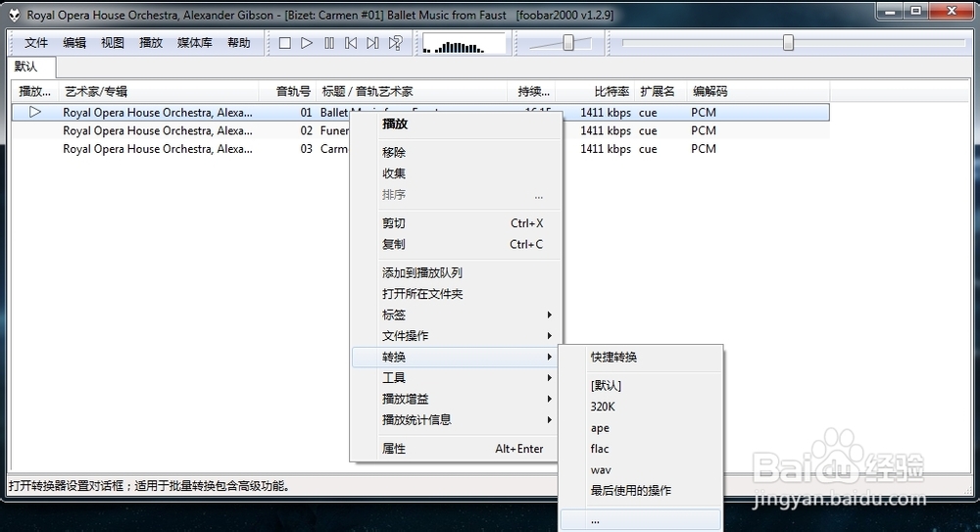Select the flac conversion preset

(x=641, y=448)
